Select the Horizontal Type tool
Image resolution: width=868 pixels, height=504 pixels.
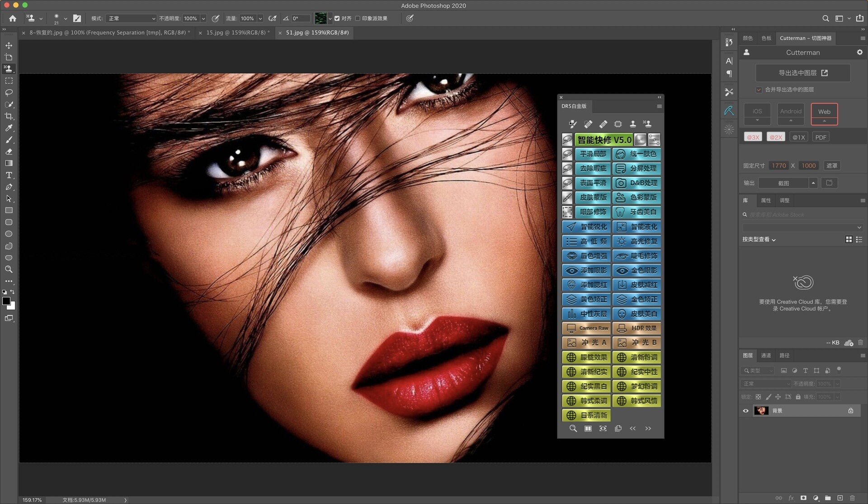pyautogui.click(x=8, y=175)
